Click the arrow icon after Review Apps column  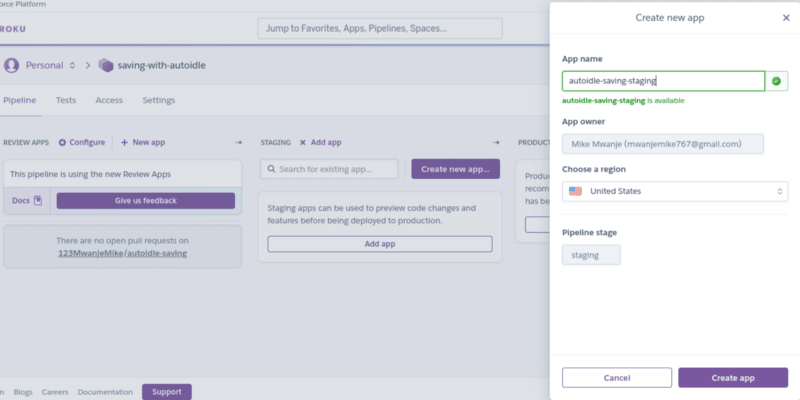click(x=238, y=143)
